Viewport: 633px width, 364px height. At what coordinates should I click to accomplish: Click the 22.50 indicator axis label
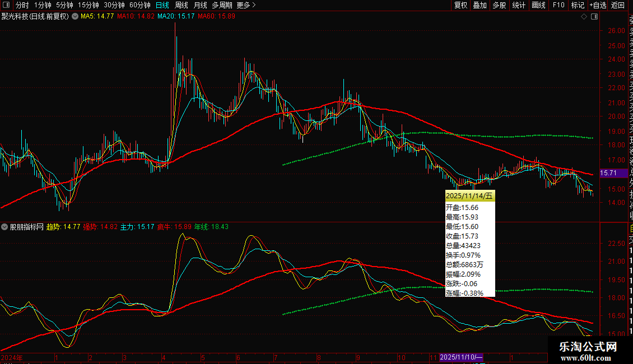616,244
